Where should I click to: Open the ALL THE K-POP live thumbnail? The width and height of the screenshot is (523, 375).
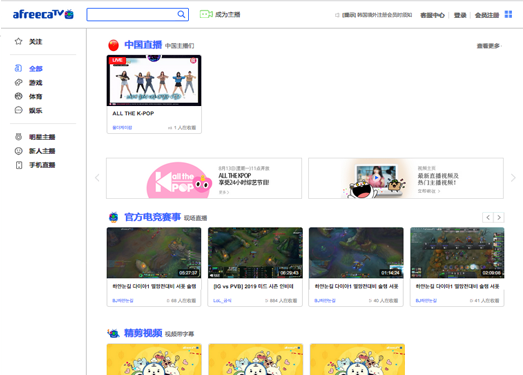[154, 80]
